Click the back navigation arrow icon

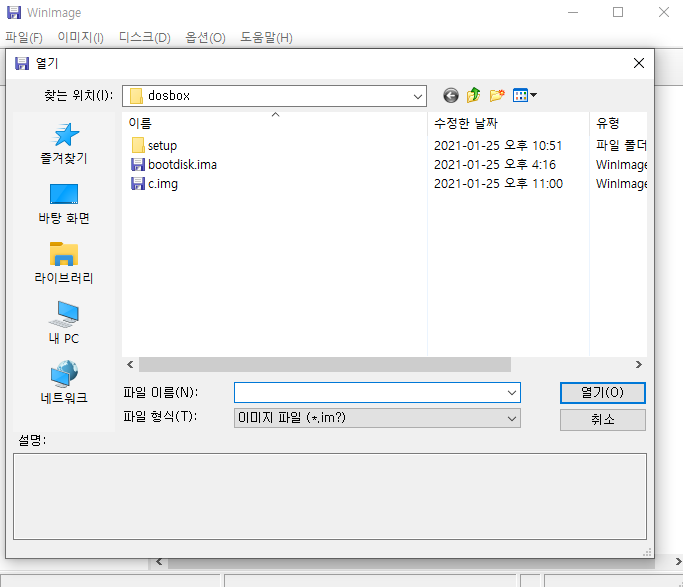point(451,95)
